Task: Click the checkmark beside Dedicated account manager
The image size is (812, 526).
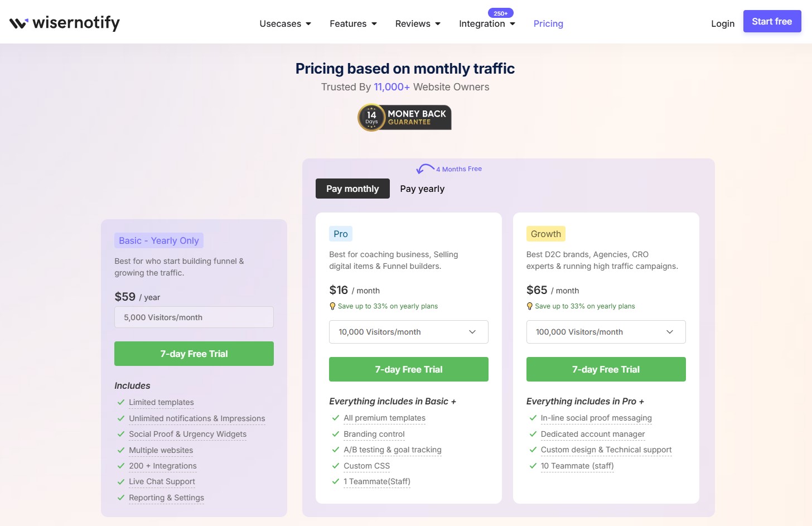Action: 533,433
